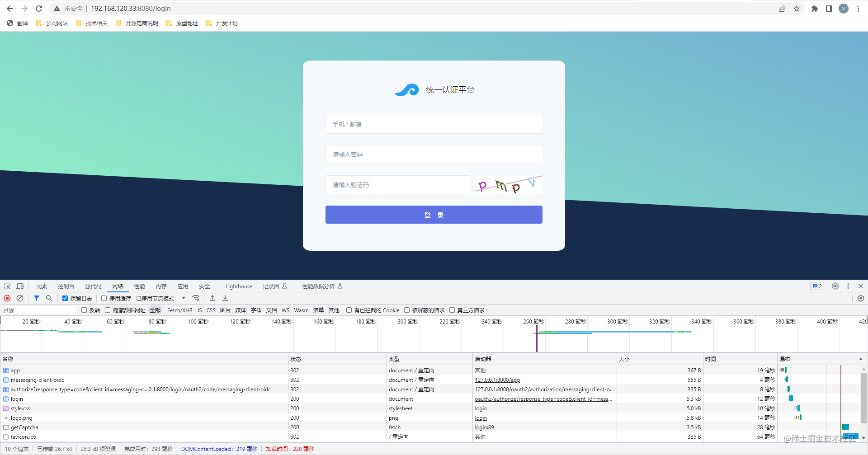Open network panel settings gear
The width and height of the screenshot is (868, 455).
[x=861, y=298]
